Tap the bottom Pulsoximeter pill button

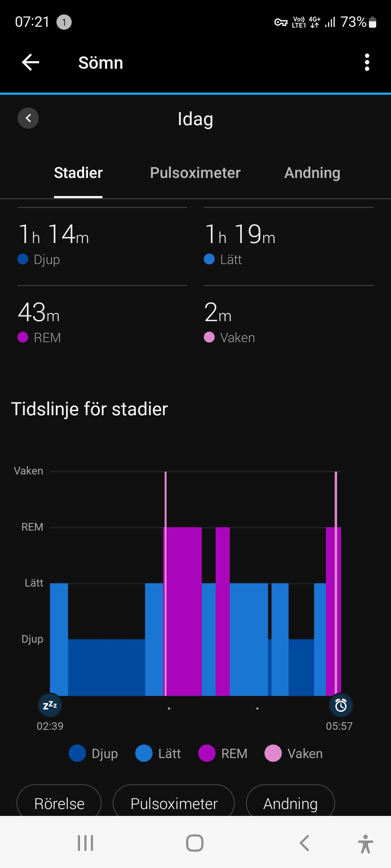click(x=174, y=801)
